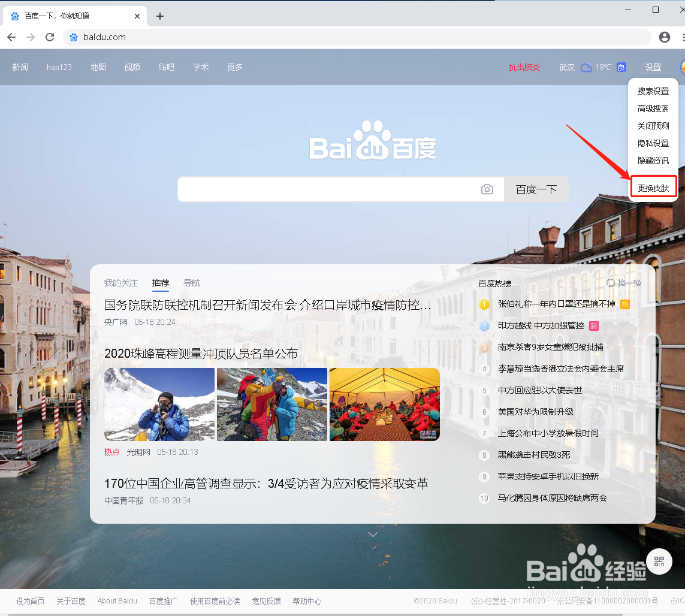The image size is (685, 616).
Task: Open 贴吧 in the top navigation
Action: tap(167, 67)
